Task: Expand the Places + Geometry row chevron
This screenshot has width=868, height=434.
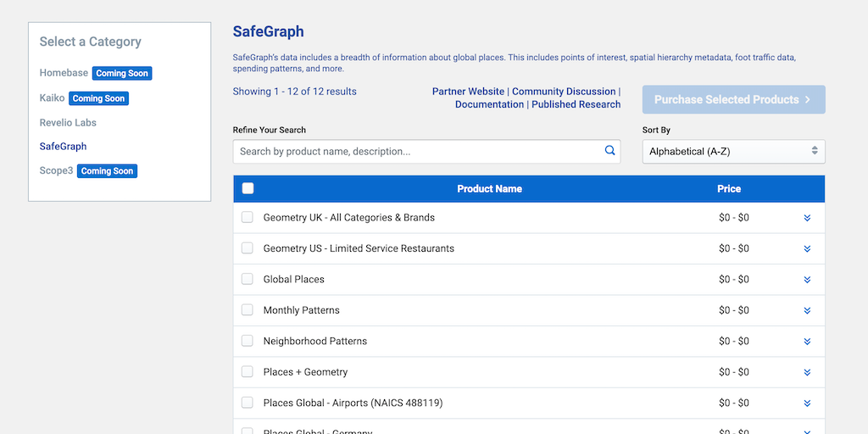Action: tap(807, 372)
